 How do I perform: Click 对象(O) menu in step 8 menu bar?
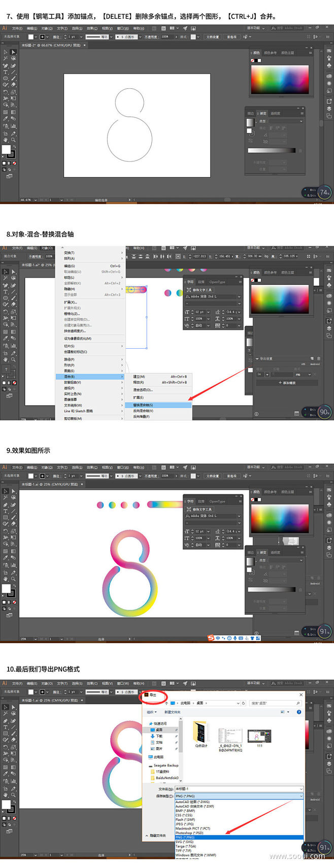pyautogui.click(x=47, y=248)
